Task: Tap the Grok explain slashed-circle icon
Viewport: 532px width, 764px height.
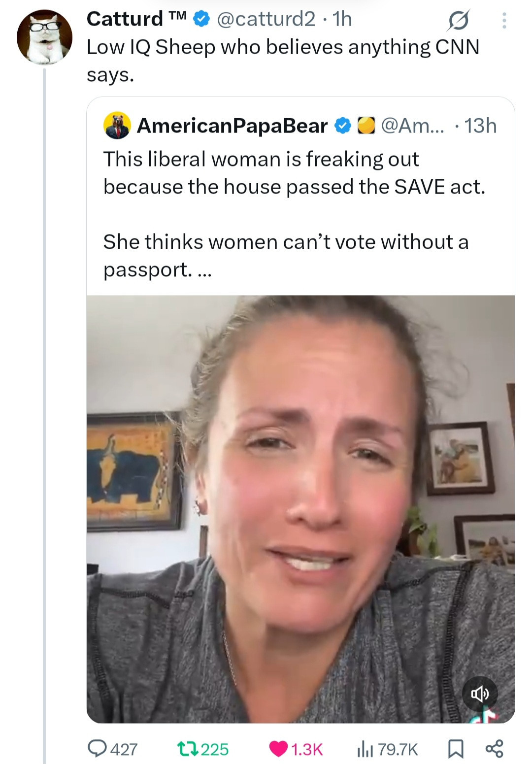Action: click(x=459, y=20)
